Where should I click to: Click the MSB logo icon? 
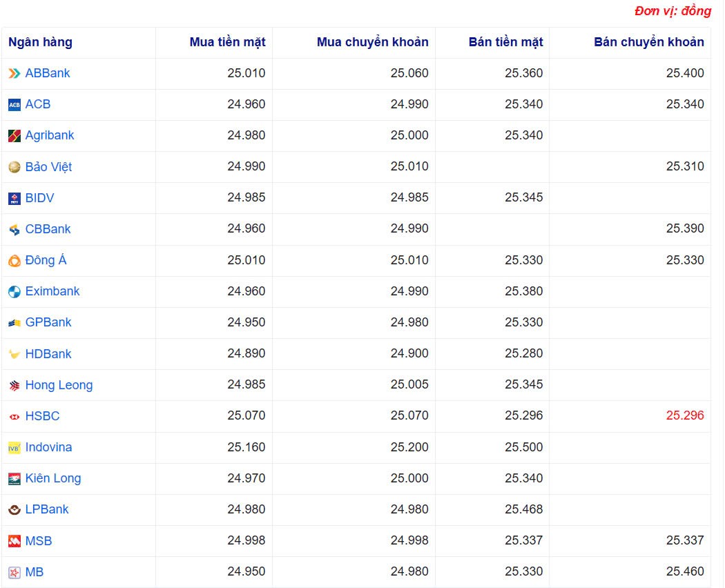(x=14, y=542)
